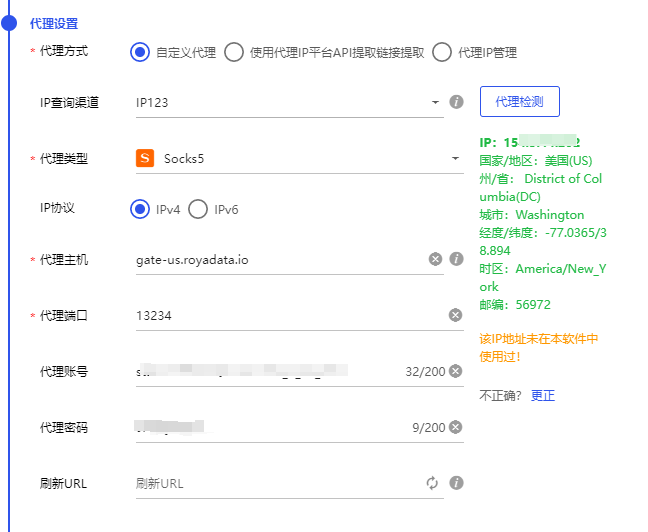Choose IPv4 protocol radio button
The image size is (648, 532).
click(139, 209)
